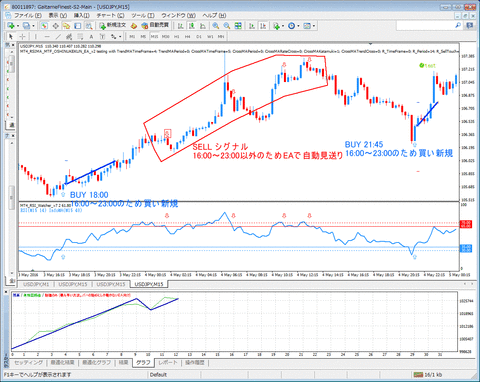Switch to the H1 timeframe
This screenshot has width=480, height=382.
[177, 37]
